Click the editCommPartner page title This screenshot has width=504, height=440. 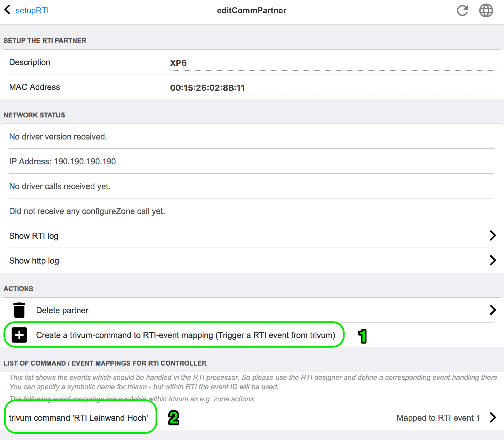coord(252,10)
